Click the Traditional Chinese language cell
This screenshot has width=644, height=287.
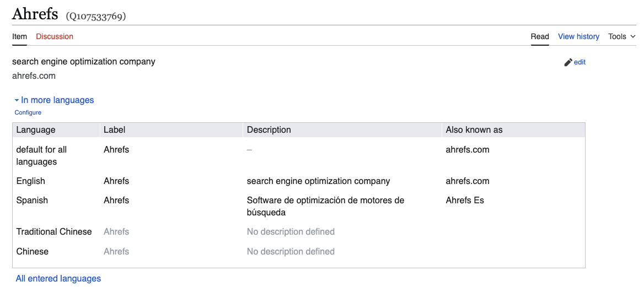54,231
